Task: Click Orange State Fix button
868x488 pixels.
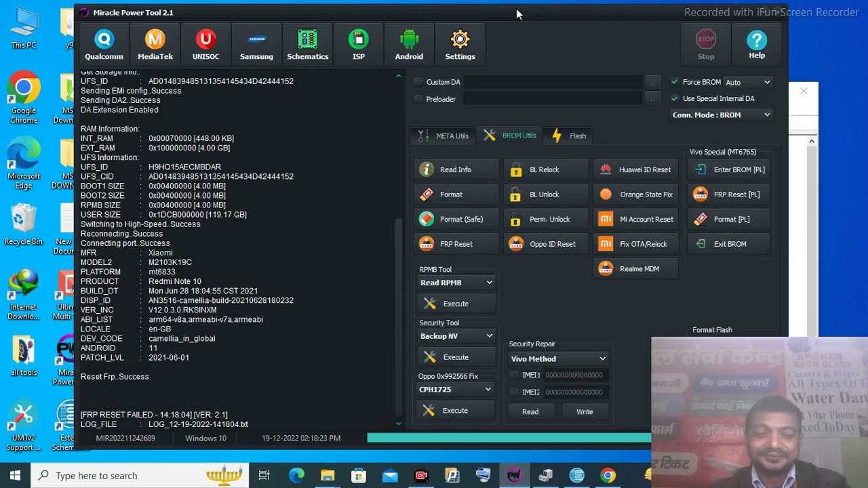Action: pyautogui.click(x=636, y=195)
